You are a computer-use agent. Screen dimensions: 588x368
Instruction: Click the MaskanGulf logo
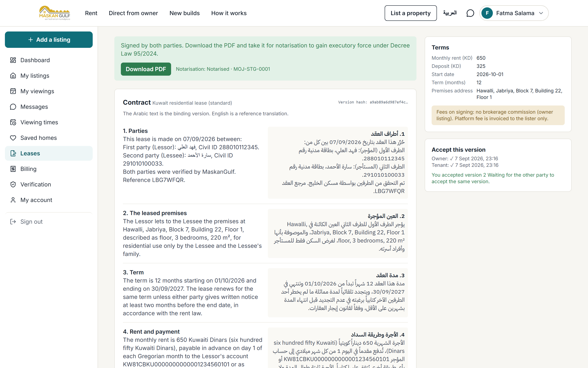pos(55,13)
